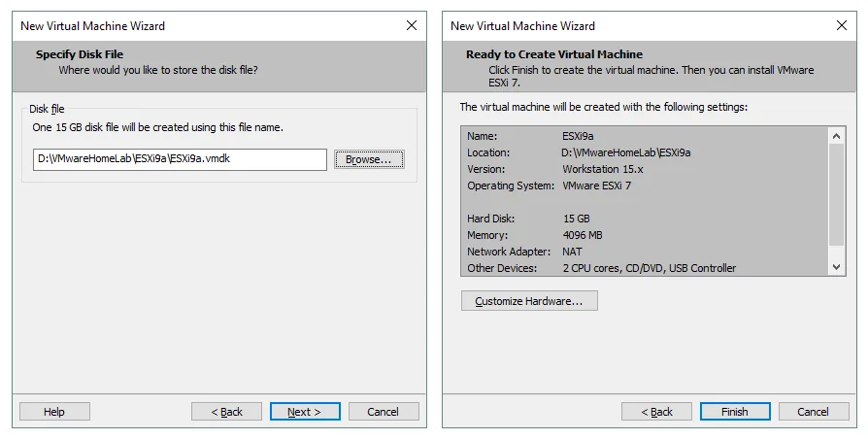Open Help in Specify Disk File wizard

coord(54,412)
